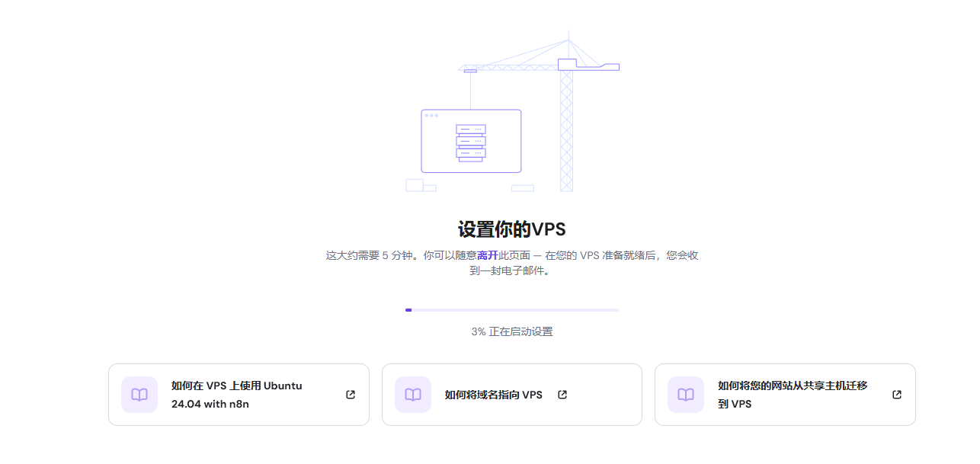Open the external link icon for Ubuntu n8n guide
Screen dimensions: 980x464
[x=351, y=395]
